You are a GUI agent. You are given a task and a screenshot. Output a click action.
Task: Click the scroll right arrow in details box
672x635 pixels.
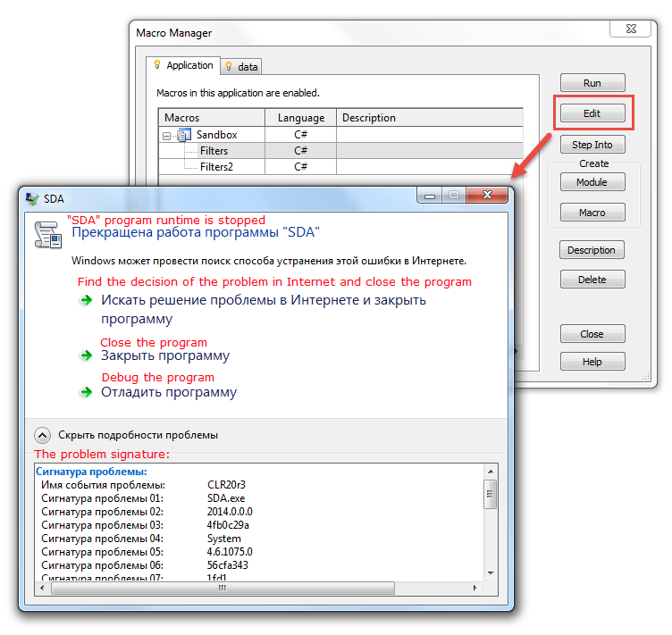tap(475, 588)
